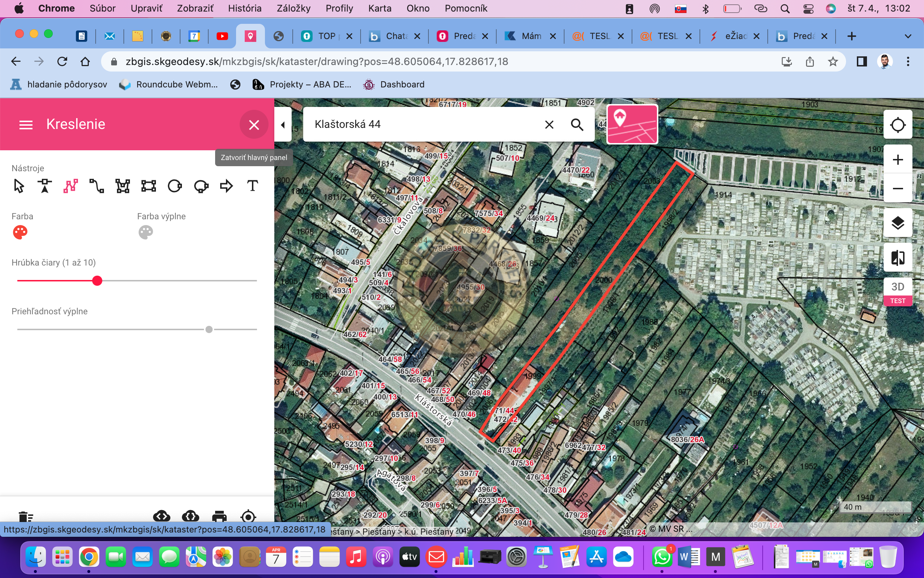Select the arrow pointer selection tool
Viewport: 924px width, 578px height.
pos(19,186)
